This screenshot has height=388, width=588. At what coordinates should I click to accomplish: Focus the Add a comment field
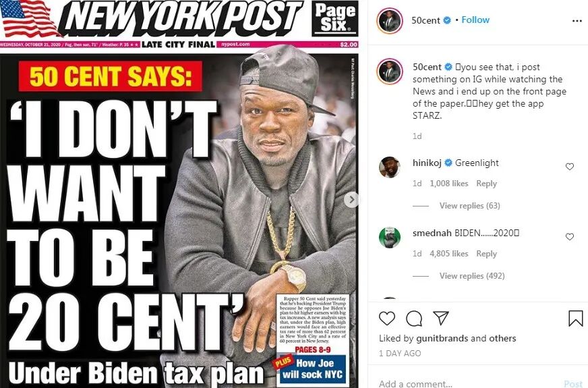pyautogui.click(x=469, y=383)
